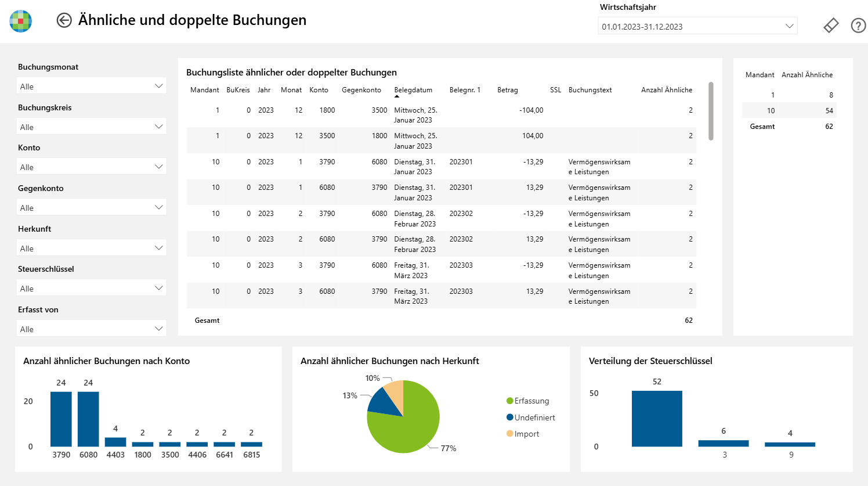Click the Belegnr. 1 column header
868x486 pixels.
(465, 90)
